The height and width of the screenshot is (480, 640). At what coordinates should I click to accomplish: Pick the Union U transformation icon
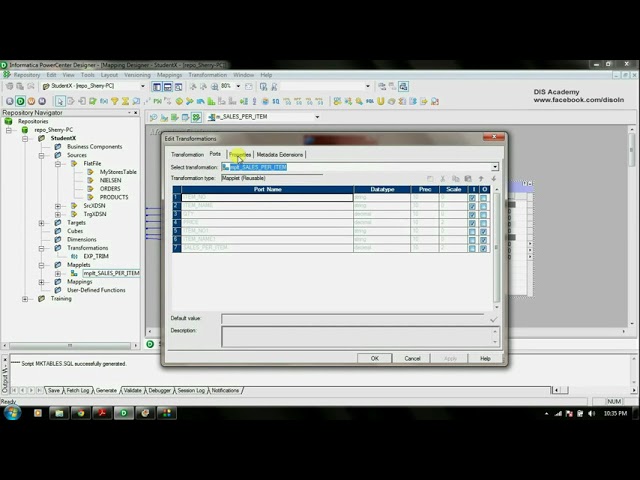click(380, 101)
